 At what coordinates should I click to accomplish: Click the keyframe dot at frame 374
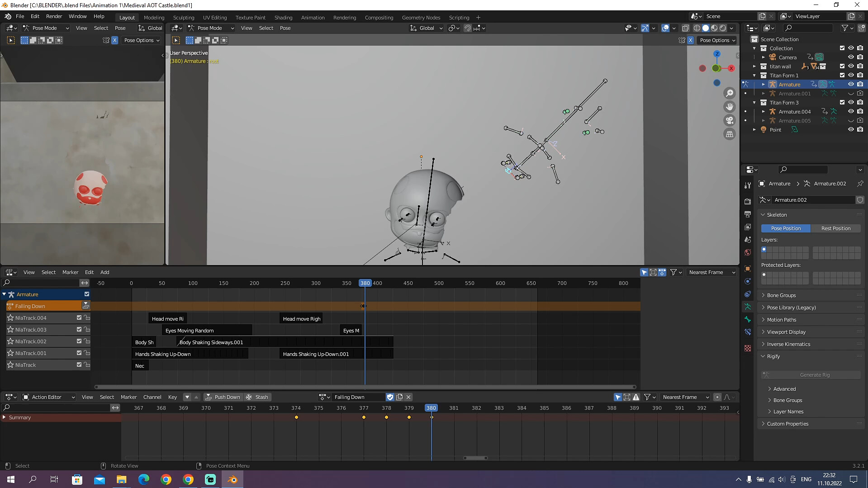coord(296,417)
